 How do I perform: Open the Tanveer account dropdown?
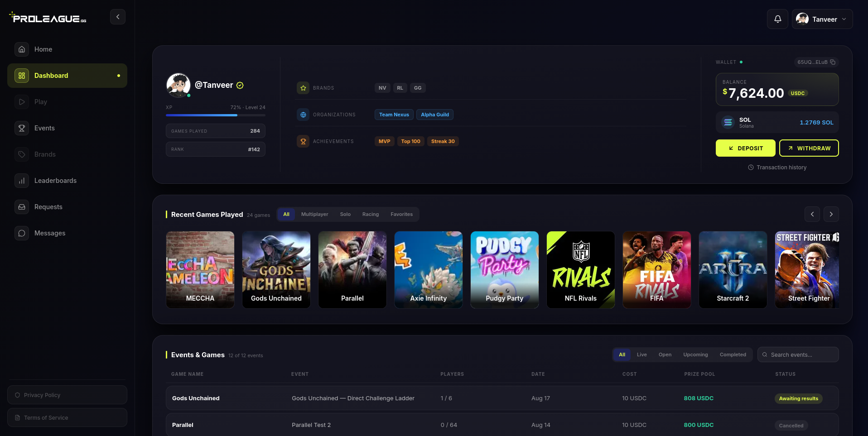coord(822,19)
